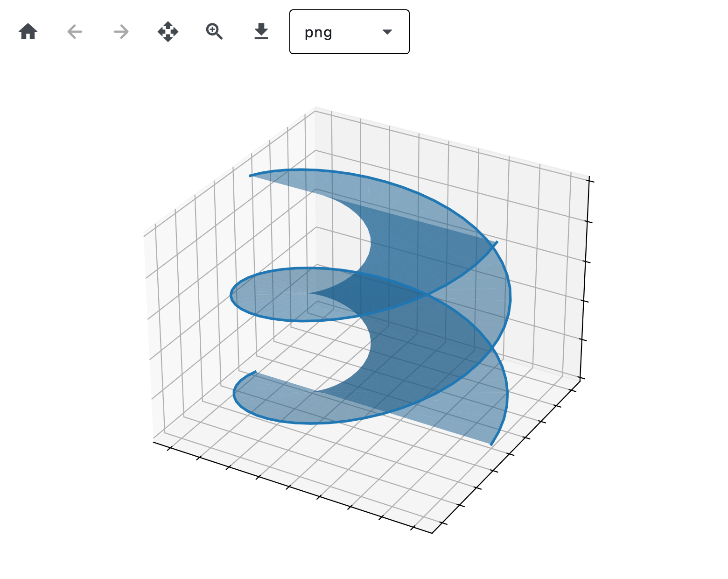
Task: Click the leftmost edge of the middle helix loop
Action: 232,295
